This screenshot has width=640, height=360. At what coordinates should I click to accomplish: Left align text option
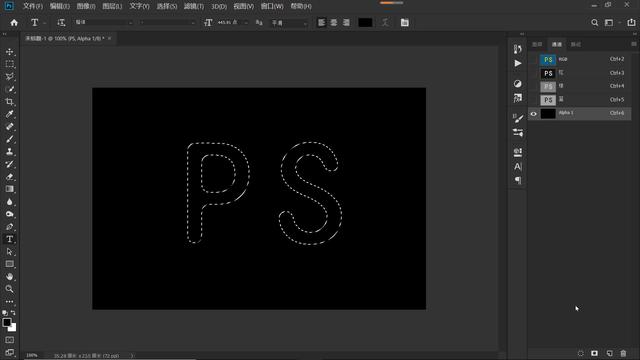[x=322, y=22]
